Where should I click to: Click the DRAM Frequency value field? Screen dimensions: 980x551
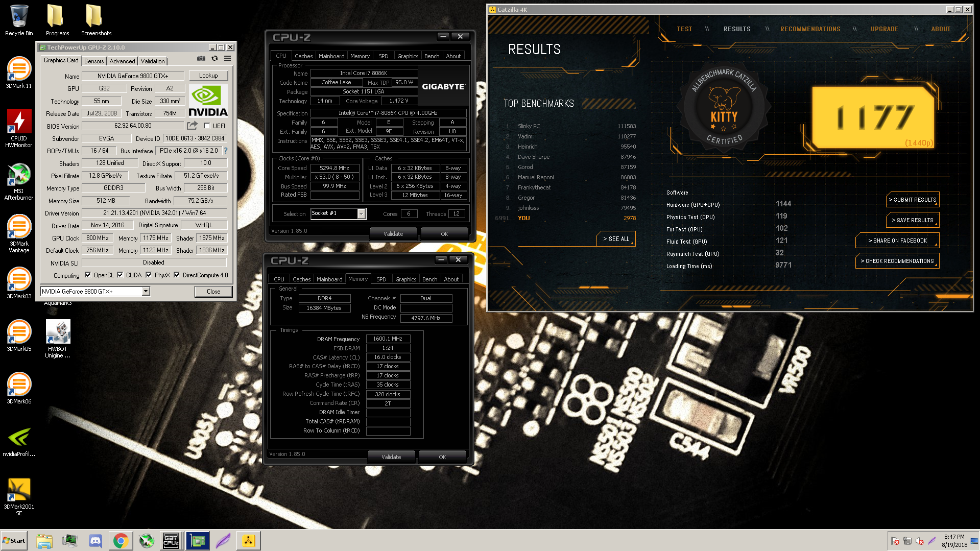tap(388, 339)
